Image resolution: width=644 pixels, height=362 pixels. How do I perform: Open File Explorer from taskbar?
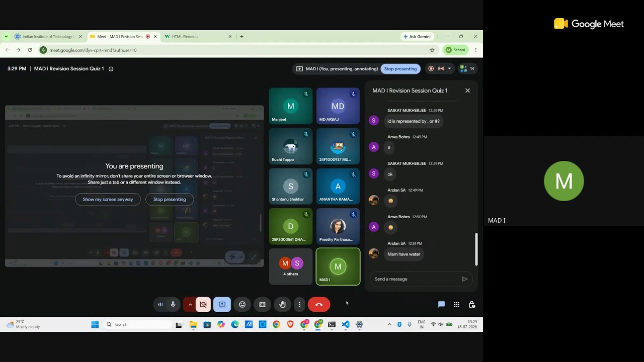tap(193, 324)
